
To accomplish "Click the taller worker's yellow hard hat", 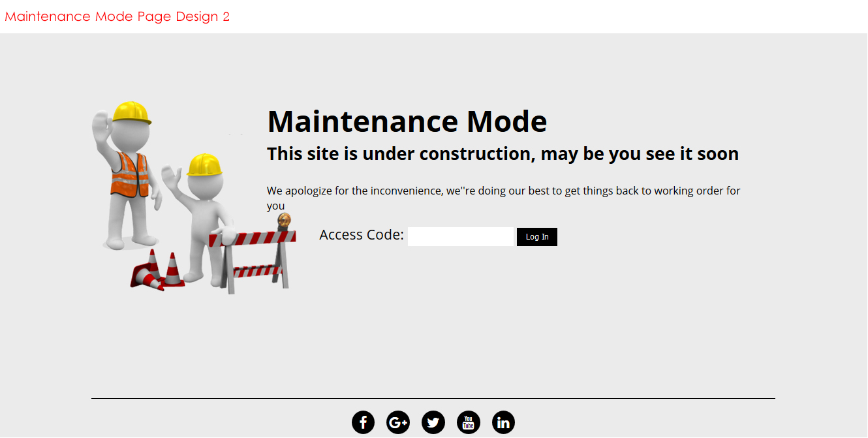I will click(132, 112).
